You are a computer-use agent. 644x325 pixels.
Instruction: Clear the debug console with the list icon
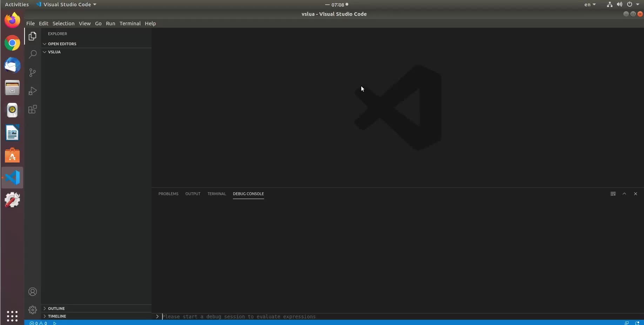pyautogui.click(x=613, y=194)
